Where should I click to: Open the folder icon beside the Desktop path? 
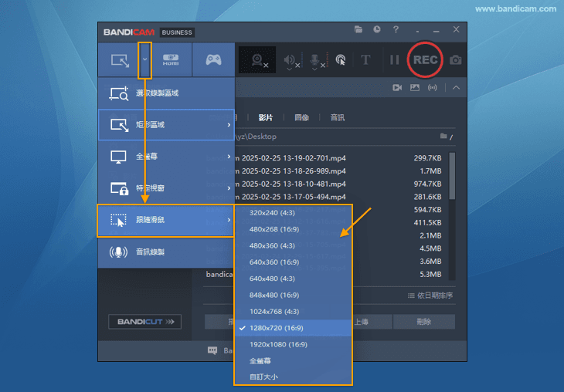[x=443, y=136]
